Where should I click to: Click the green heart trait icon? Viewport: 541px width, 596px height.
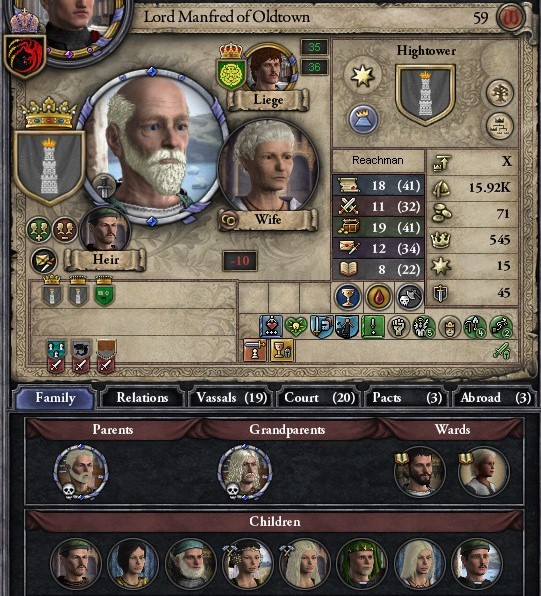pyautogui.click(x=296, y=327)
